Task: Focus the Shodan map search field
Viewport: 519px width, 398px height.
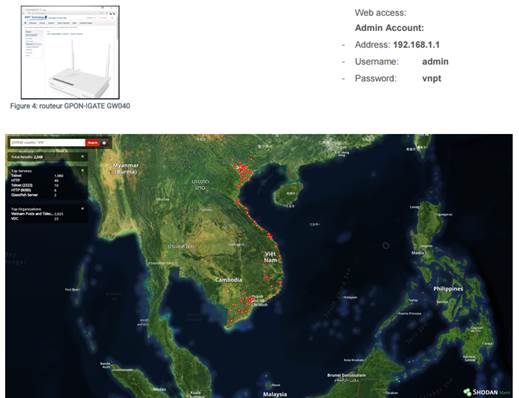Action: (x=47, y=143)
